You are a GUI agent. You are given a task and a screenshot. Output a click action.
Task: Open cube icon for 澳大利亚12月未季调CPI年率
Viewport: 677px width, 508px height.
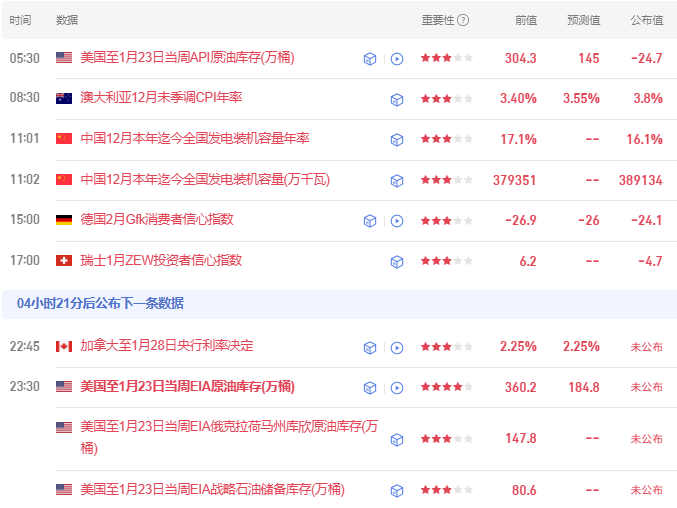point(397,100)
